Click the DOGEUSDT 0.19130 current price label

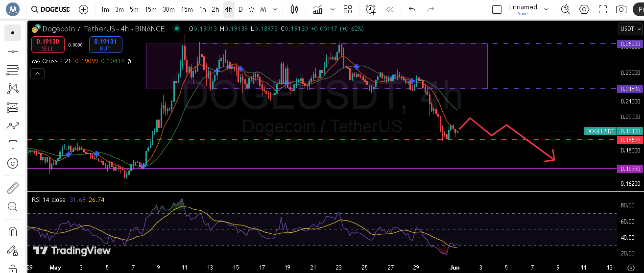pos(613,131)
